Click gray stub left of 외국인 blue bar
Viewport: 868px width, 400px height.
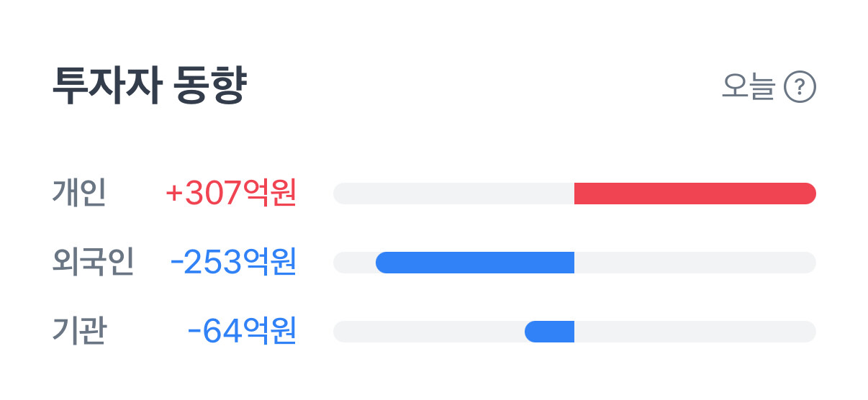coord(354,263)
